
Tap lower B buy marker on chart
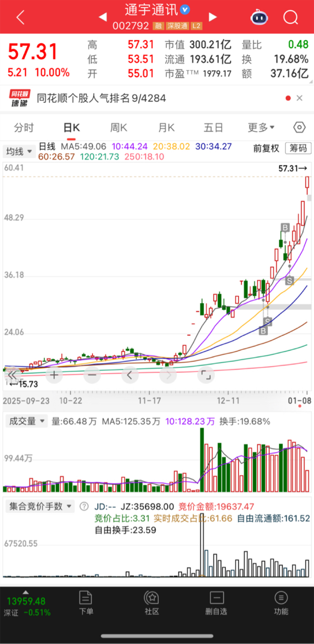tap(264, 331)
